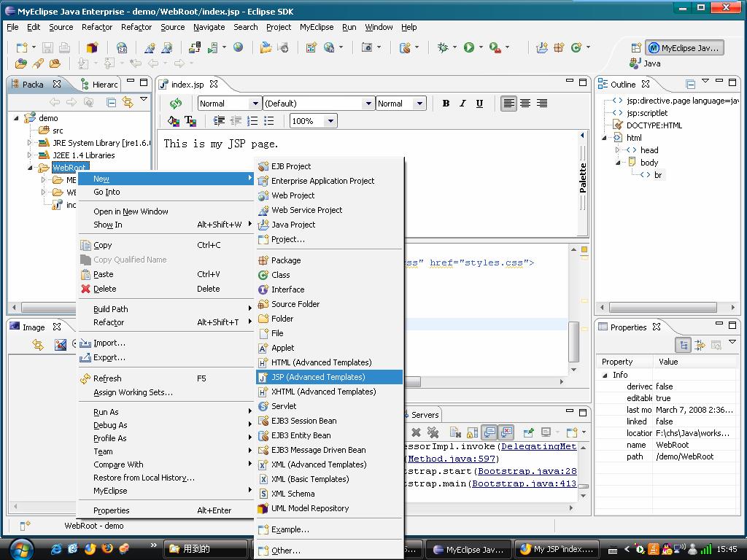Open the MyEclipse menu in the menu bar
This screenshot has height=560, width=747.
click(x=316, y=27)
